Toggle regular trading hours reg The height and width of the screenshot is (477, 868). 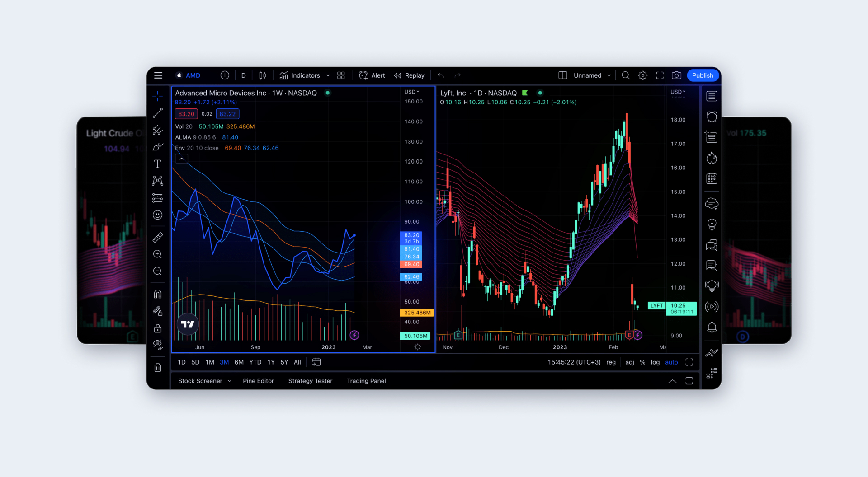[x=611, y=362]
